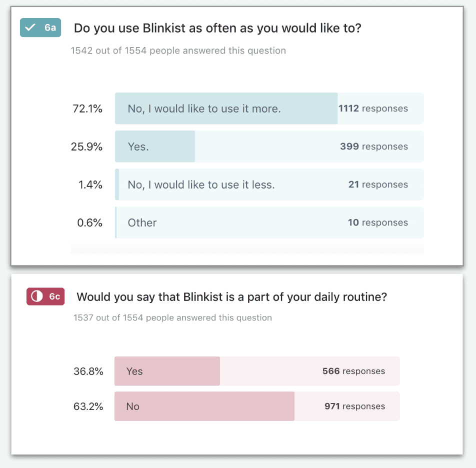
Task: Click the 72.1% percentage value
Action: [x=87, y=108]
